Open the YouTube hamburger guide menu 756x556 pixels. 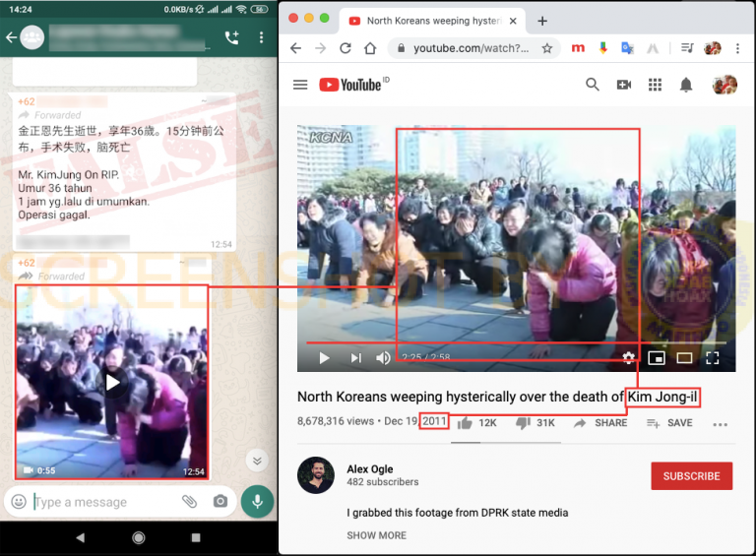click(300, 85)
